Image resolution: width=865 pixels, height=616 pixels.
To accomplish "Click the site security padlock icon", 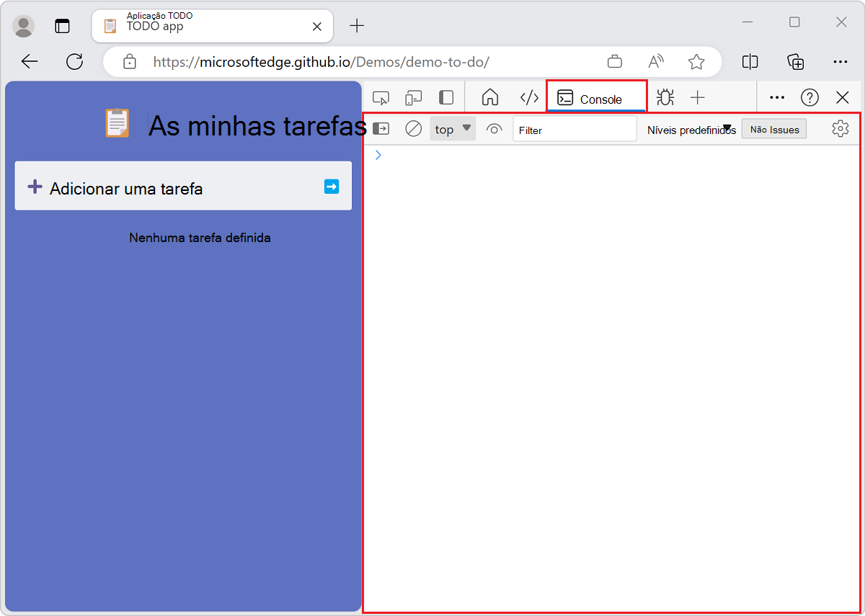I will click(x=130, y=62).
